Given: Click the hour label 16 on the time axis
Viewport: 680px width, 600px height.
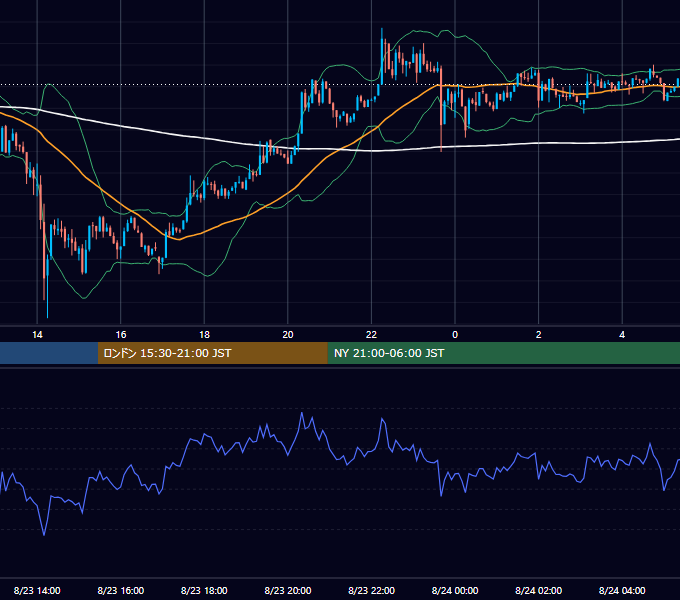Looking at the screenshot, I should point(121,335).
